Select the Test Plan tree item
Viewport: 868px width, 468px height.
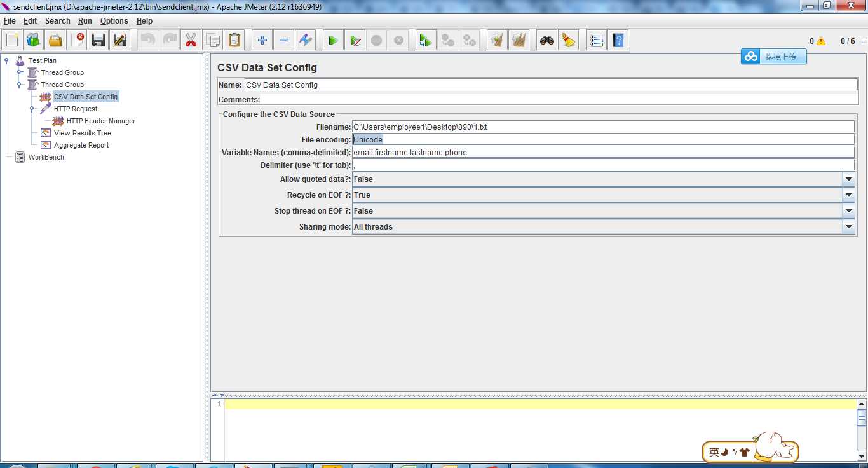click(x=42, y=60)
